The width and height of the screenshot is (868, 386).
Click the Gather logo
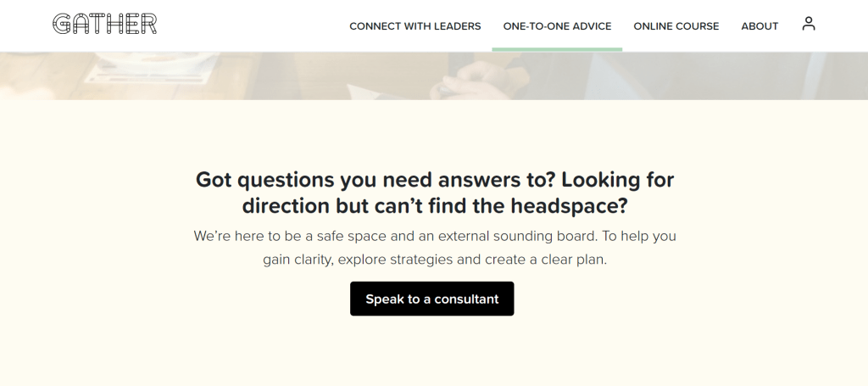tap(104, 24)
